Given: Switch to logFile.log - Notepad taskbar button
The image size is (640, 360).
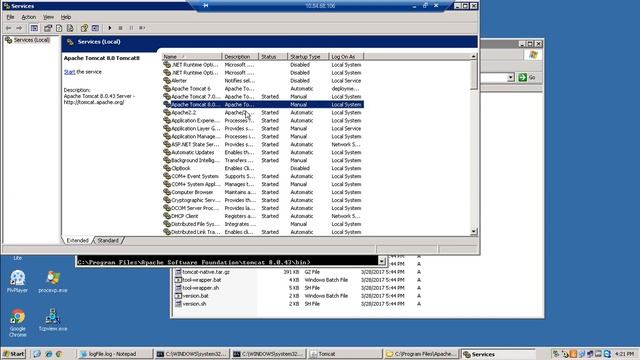Looking at the screenshot, I should click(x=115, y=354).
